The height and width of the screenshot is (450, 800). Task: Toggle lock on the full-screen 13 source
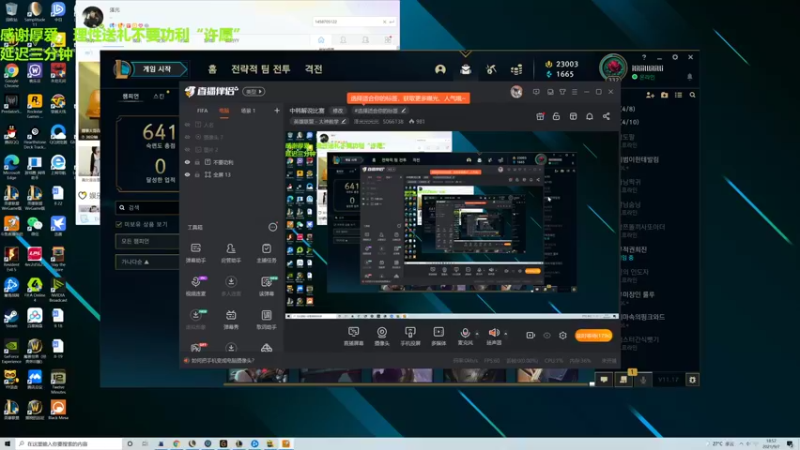tap(197, 174)
